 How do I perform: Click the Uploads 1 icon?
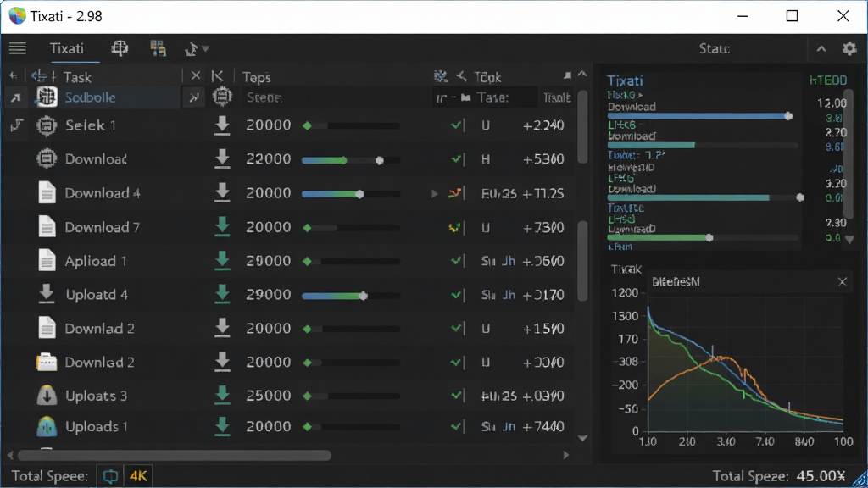click(x=47, y=426)
